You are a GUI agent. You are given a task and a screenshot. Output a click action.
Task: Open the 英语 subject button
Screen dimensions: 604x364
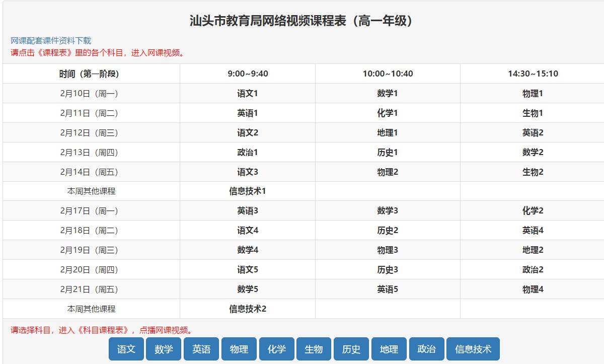coord(201,349)
